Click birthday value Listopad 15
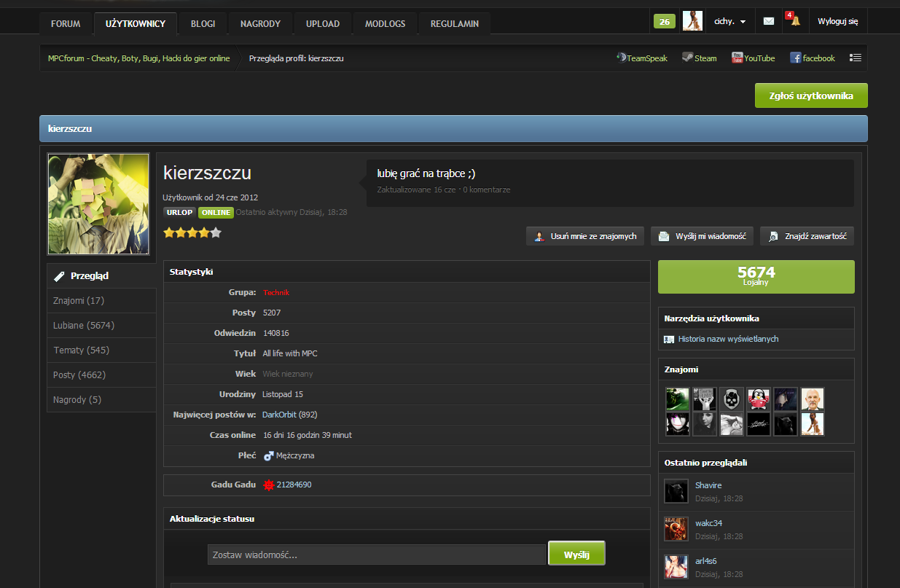900x588 pixels. (283, 394)
